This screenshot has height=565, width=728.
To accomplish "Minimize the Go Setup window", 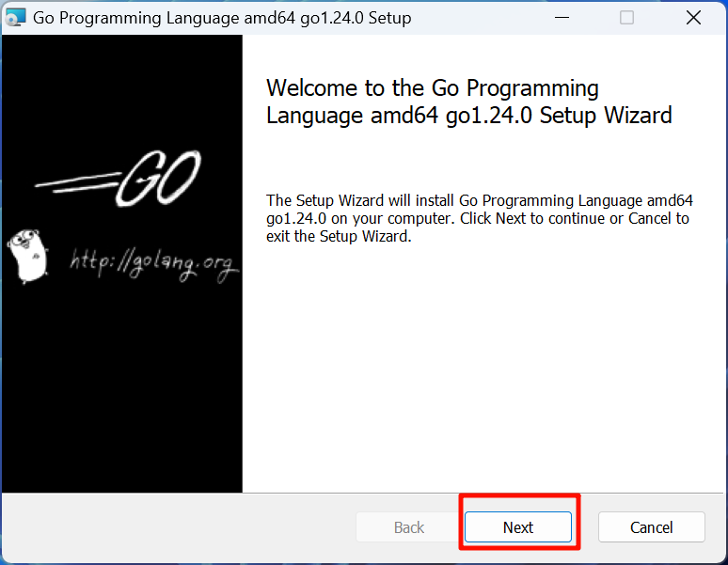I will click(562, 18).
